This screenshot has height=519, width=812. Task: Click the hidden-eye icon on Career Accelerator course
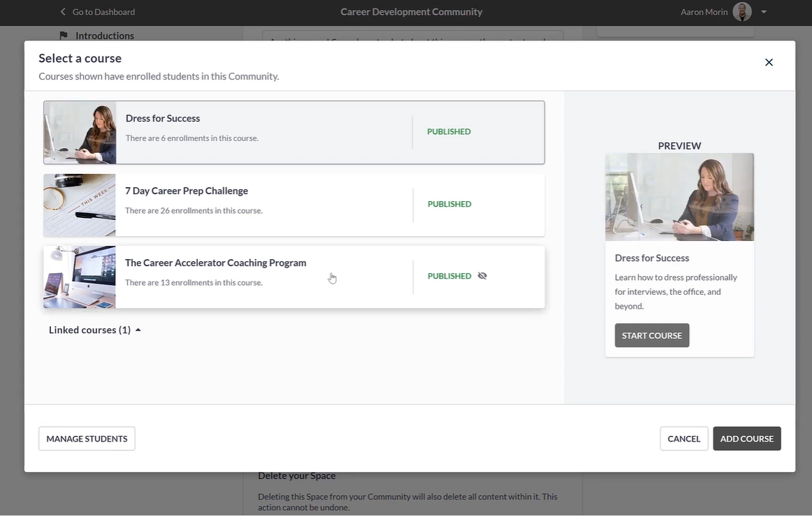(x=482, y=276)
